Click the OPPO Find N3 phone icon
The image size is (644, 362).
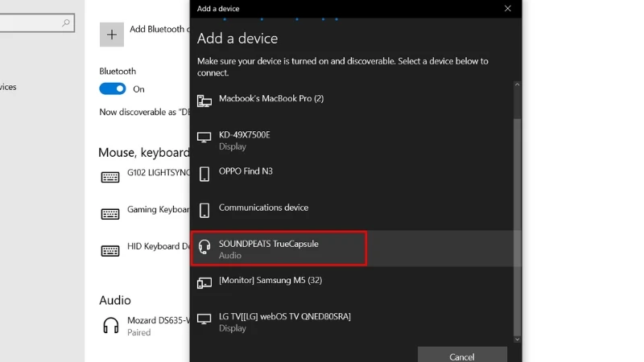tap(204, 174)
